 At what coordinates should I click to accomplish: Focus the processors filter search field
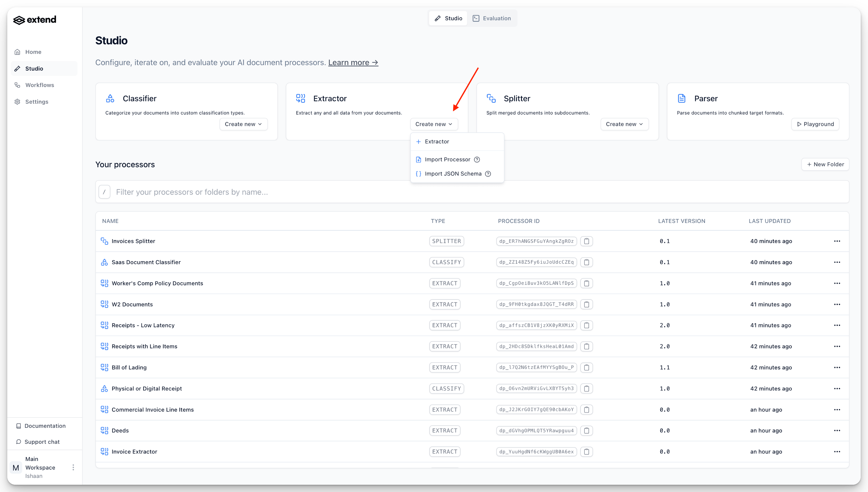[473, 192]
